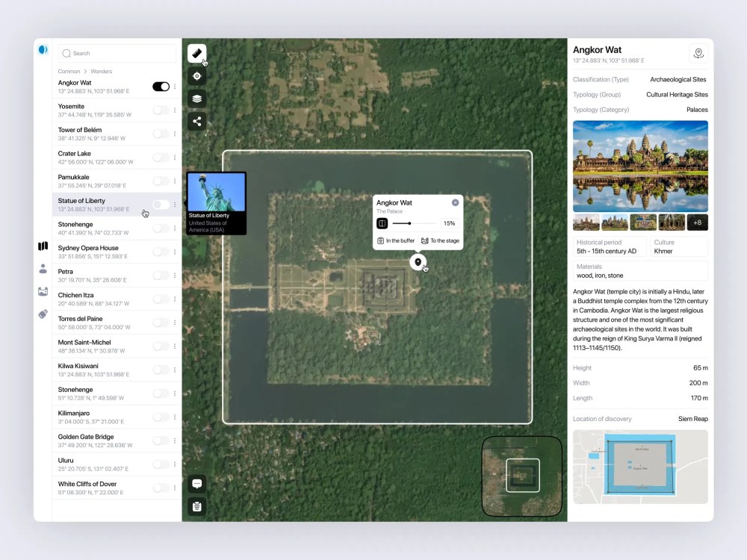The height and width of the screenshot is (560, 747).
Task: Open the tags sidebar icon
Action: 43,314
